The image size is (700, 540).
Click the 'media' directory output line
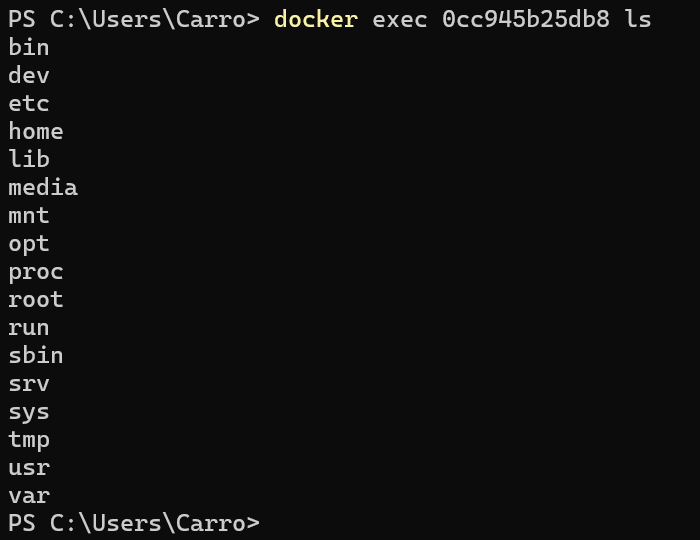pos(43,187)
